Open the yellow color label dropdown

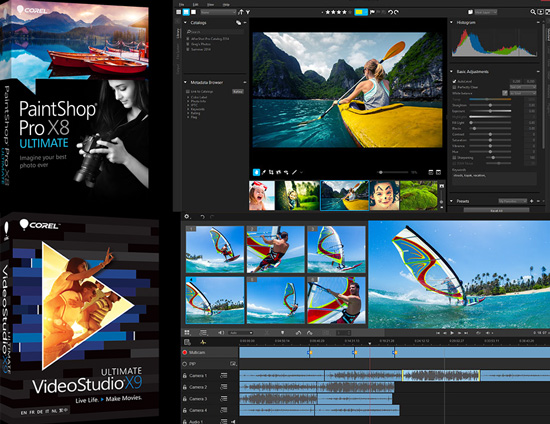click(361, 12)
